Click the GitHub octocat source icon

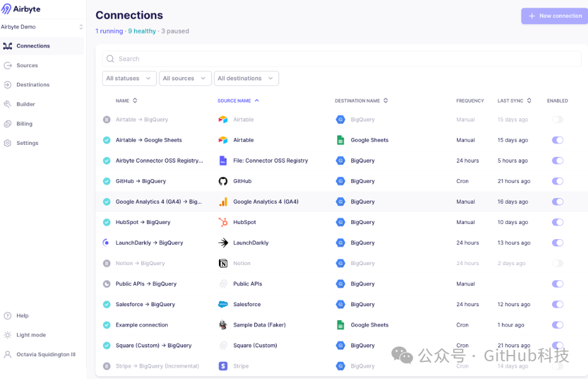tap(223, 181)
